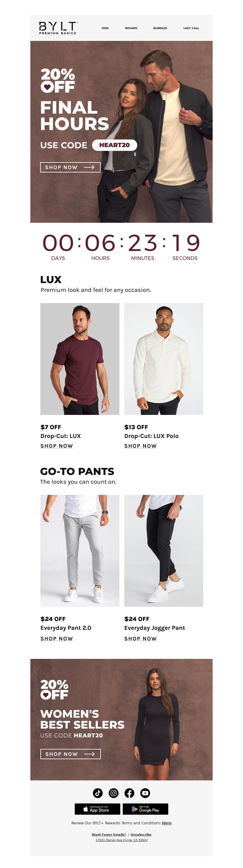Click the Women's Best Sellers SHOP NOW button
Image resolution: width=243 pixels, height=868 pixels.
click(70, 754)
